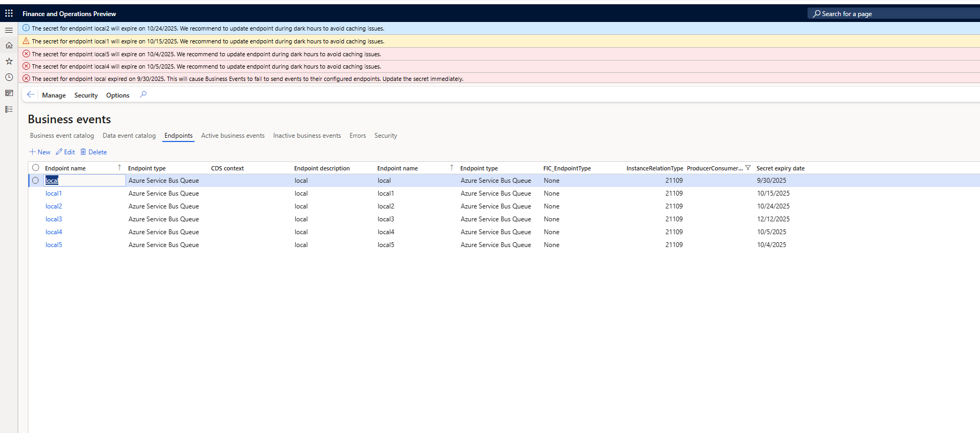Screen dimensions: 980x433
Task: Click the Business events page heading
Action: [x=70, y=119]
